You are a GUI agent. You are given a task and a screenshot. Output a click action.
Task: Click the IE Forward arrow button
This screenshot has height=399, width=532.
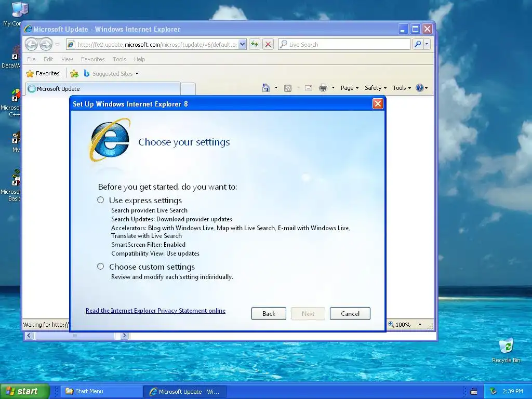pyautogui.click(x=46, y=44)
